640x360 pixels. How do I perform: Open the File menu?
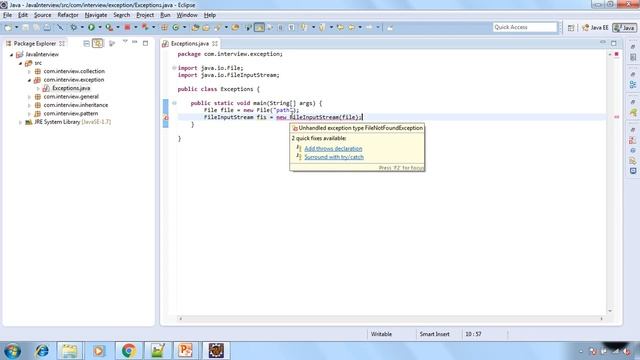[x=7, y=15]
